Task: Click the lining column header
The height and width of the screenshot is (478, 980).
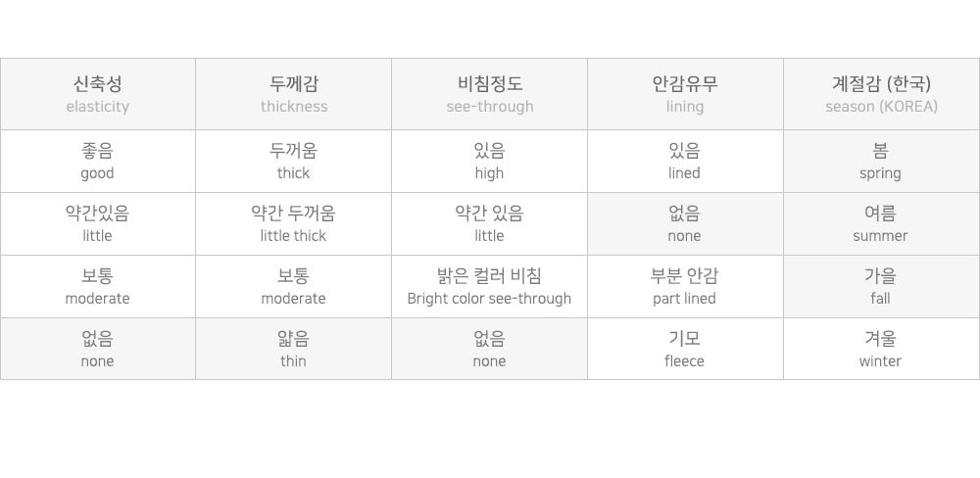Action: pyautogui.click(x=685, y=94)
